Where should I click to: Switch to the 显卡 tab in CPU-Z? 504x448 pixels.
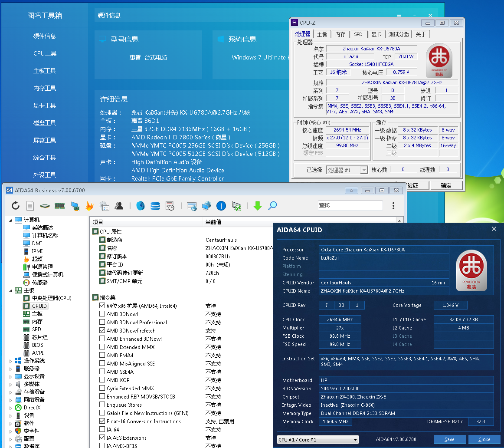tap(376, 34)
